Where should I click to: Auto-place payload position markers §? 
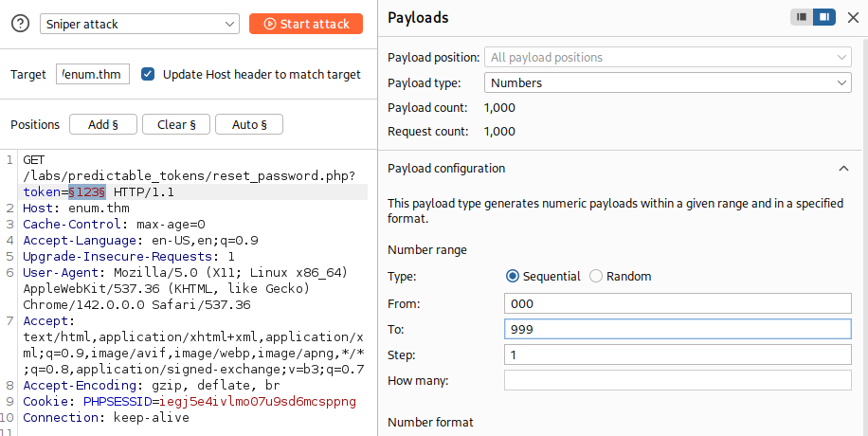click(x=249, y=124)
